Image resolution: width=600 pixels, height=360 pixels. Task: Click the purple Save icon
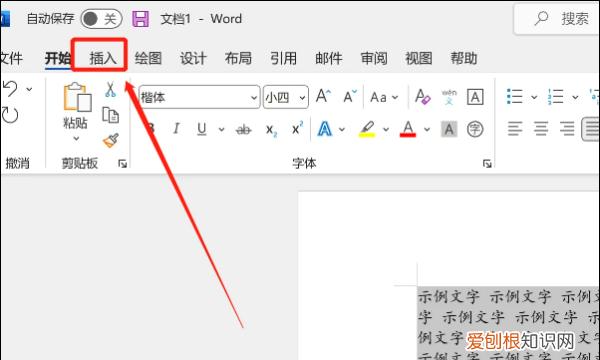point(140,19)
